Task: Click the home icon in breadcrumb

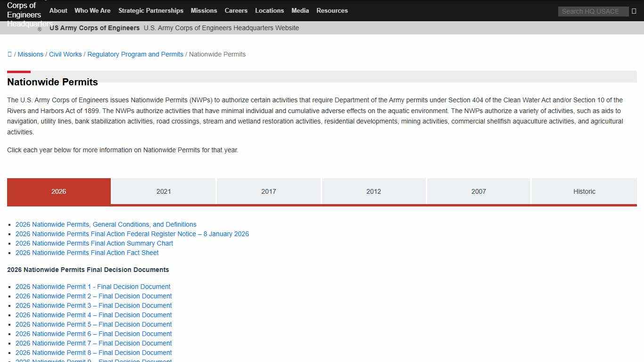Action: [x=9, y=54]
